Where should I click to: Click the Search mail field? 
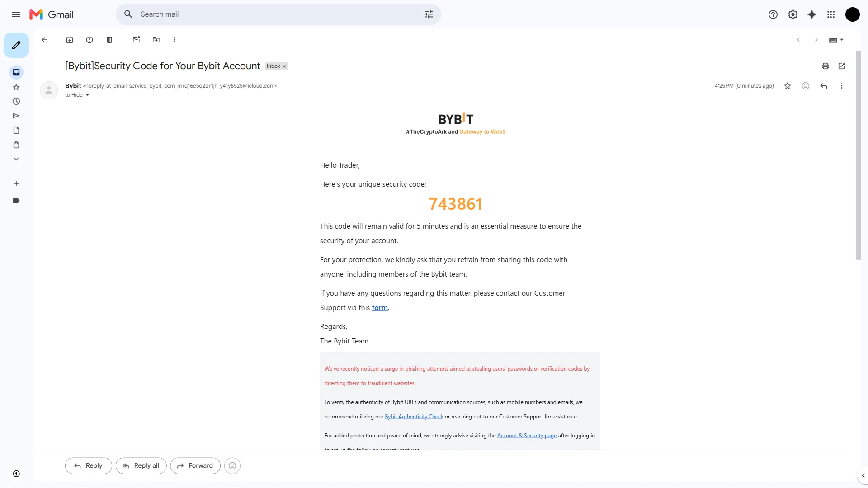(278, 14)
